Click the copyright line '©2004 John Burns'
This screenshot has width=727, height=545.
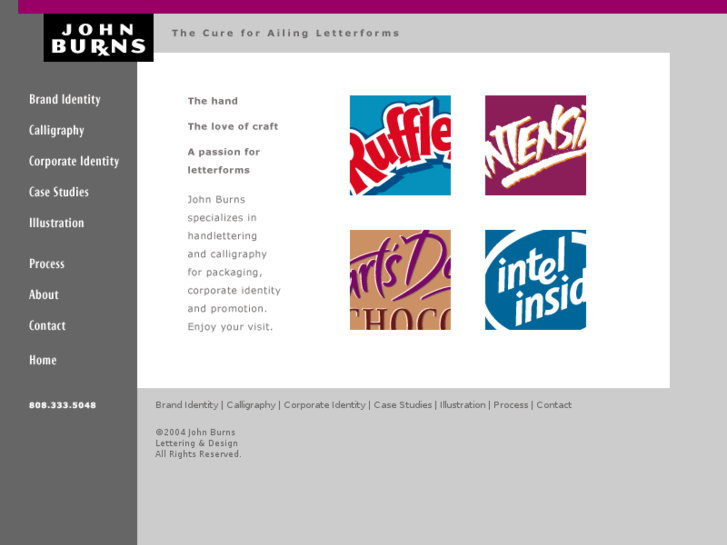(x=195, y=432)
